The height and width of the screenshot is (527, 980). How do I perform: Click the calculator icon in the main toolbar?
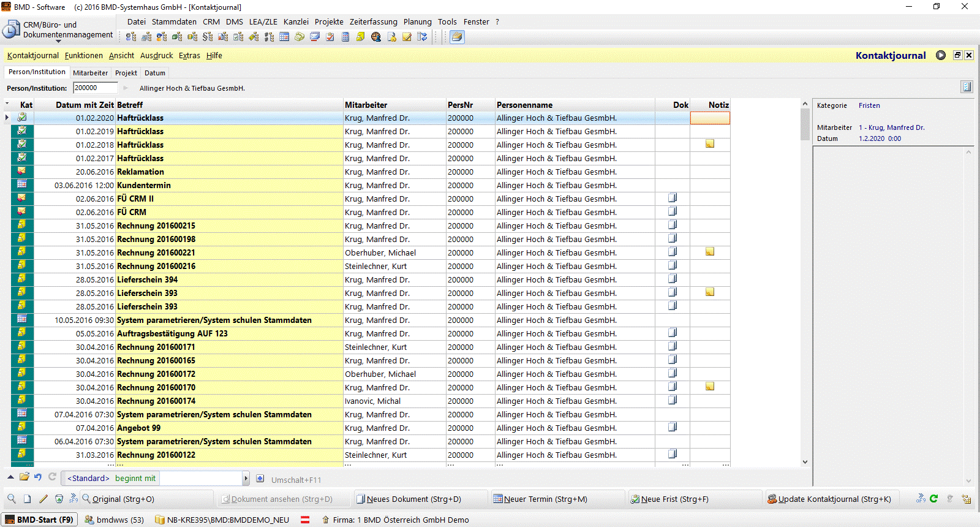tap(345, 37)
